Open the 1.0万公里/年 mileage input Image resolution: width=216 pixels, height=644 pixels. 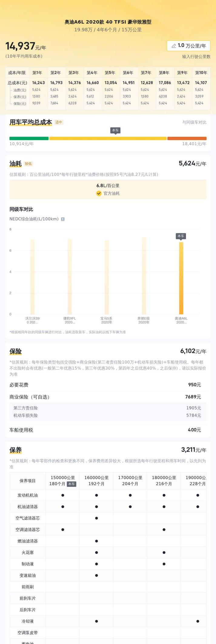pos(188,46)
